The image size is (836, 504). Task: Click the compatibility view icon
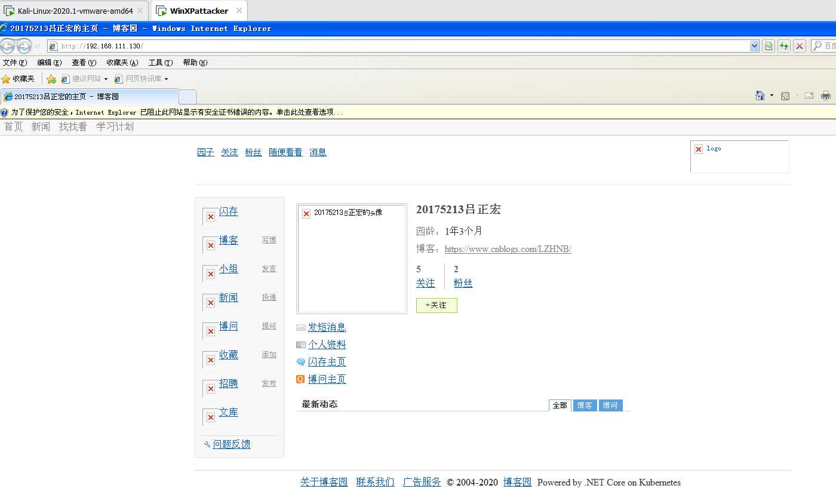(x=769, y=46)
